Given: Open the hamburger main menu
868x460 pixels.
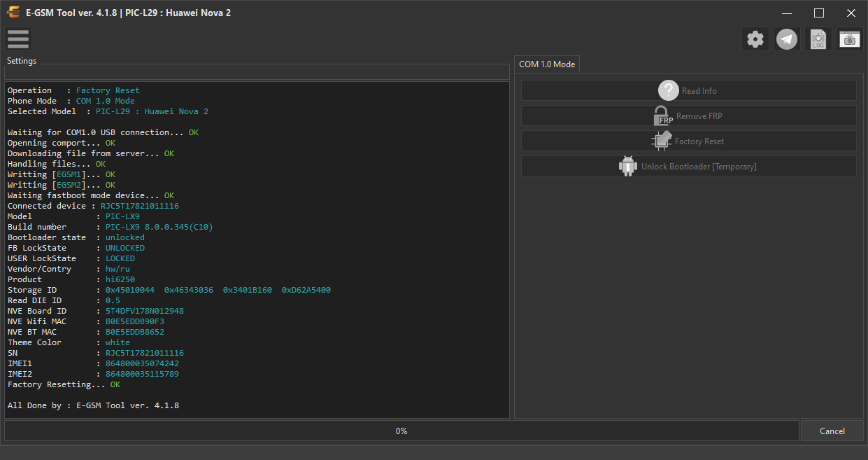Looking at the screenshot, I should (x=17, y=39).
